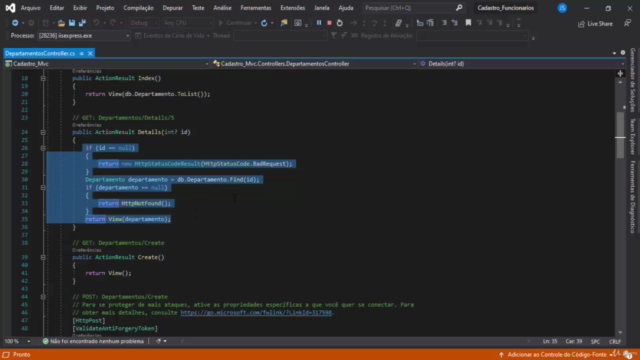Click the split editor plus icon
The image size is (640, 360).
[620, 73]
